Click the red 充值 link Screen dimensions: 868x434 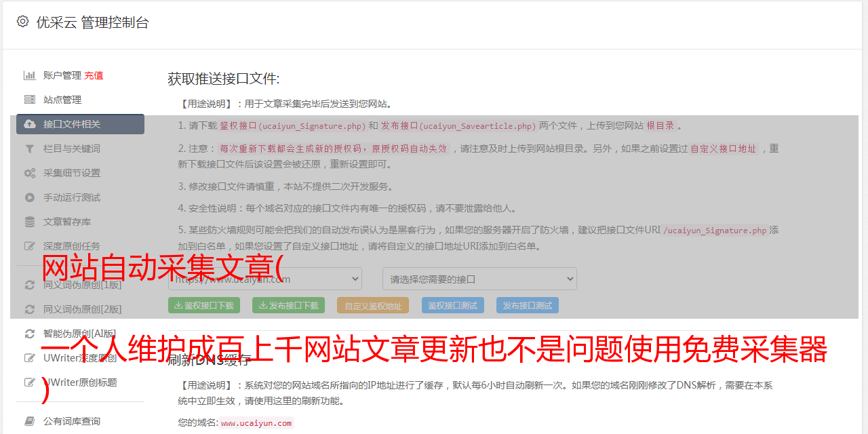[x=94, y=75]
